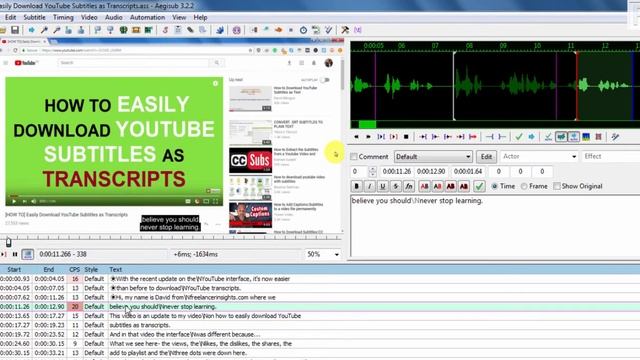Click the start time field 0:00:11.26
The image size is (640, 360).
397,172
